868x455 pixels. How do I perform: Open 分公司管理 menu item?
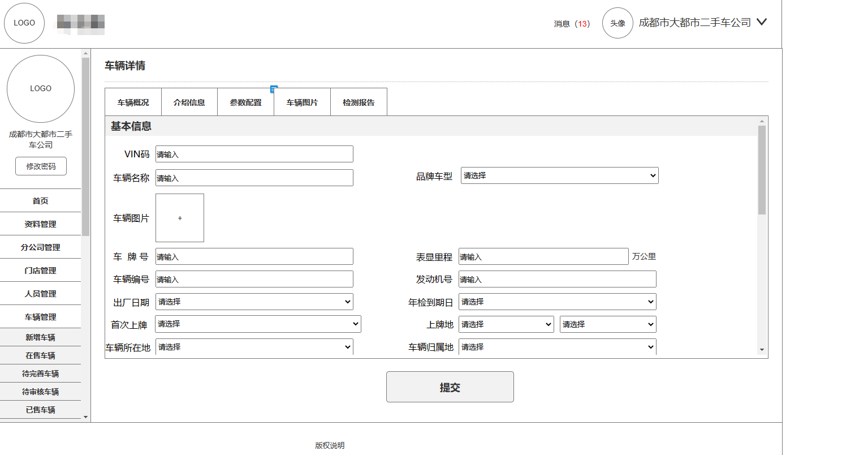41,247
